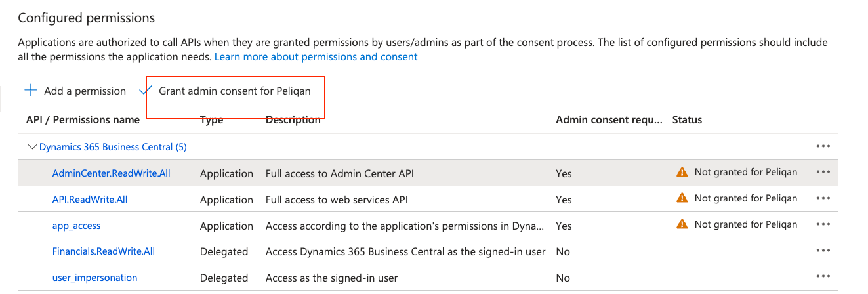The width and height of the screenshot is (868, 294).
Task: Click API / Permissions name column header
Action: click(83, 119)
